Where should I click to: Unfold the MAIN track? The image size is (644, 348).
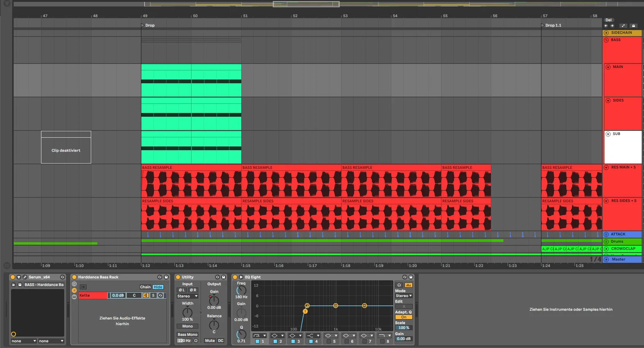tap(608, 67)
